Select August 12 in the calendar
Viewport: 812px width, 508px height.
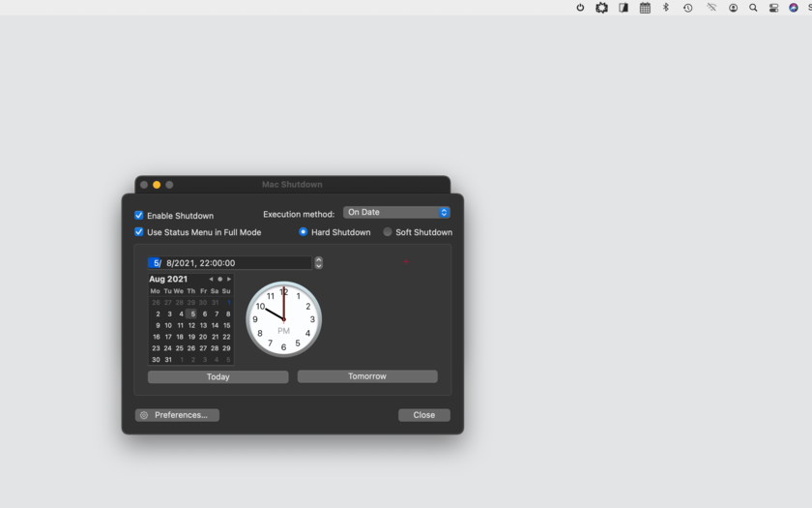tap(191, 325)
